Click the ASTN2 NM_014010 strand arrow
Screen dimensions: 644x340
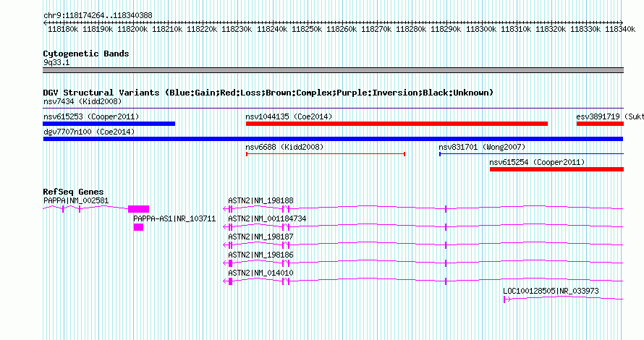[225, 281]
